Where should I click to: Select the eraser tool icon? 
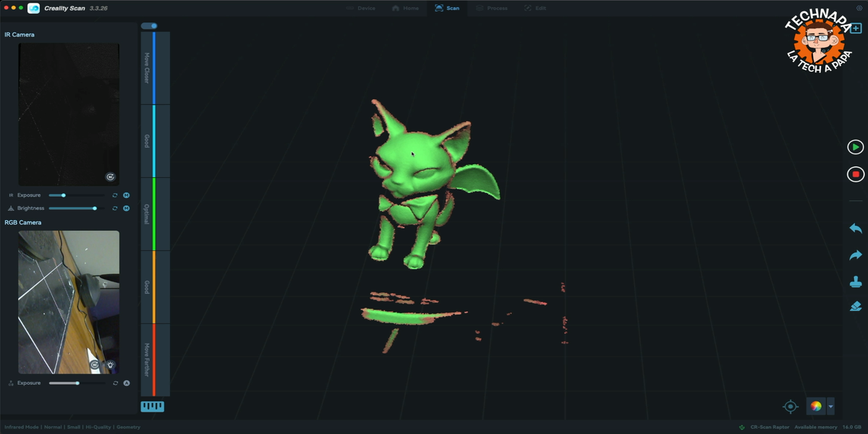[856, 307]
